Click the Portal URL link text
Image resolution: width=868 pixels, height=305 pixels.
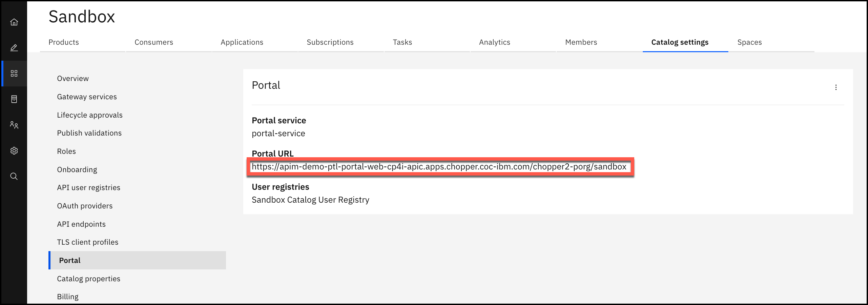click(439, 167)
